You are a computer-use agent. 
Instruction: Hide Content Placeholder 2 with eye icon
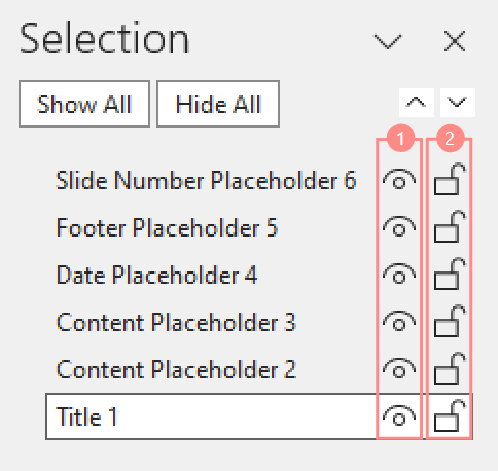pyautogui.click(x=399, y=369)
